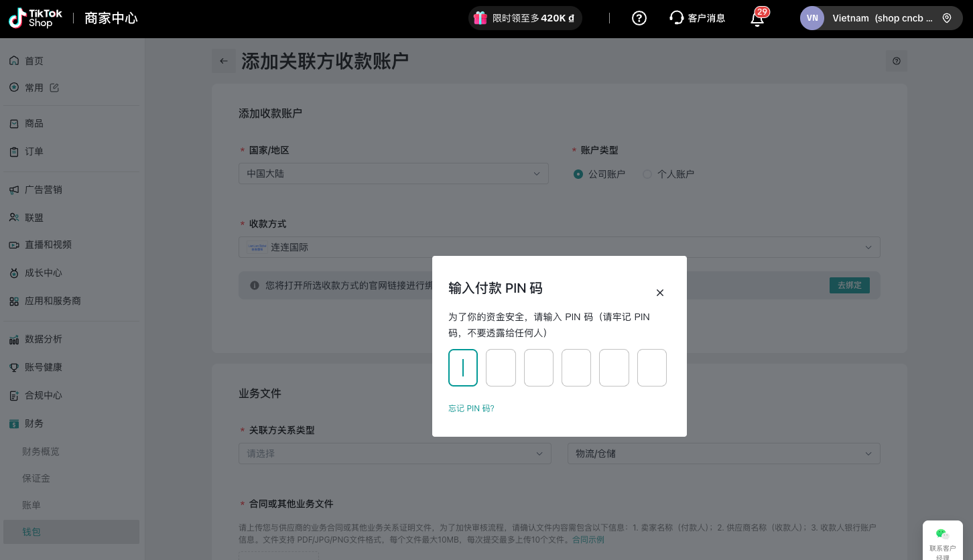973x560 pixels.
Task: Click the edit icon next to 常用
Action: point(55,88)
